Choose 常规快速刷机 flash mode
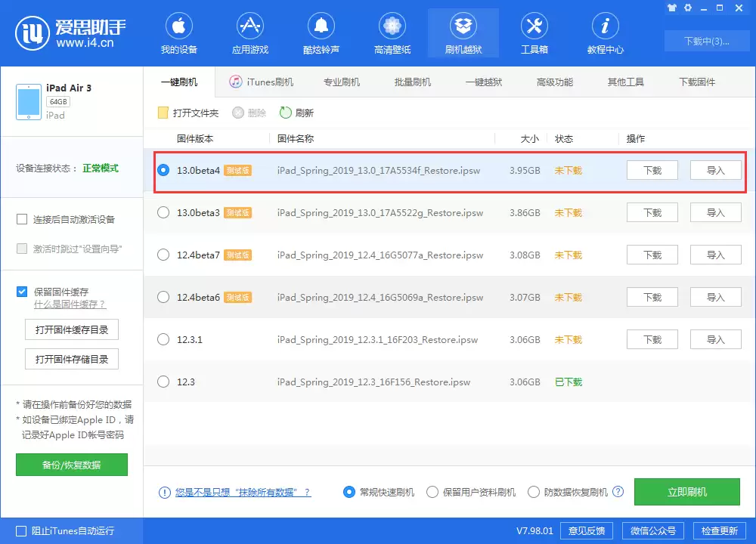 coord(349,492)
